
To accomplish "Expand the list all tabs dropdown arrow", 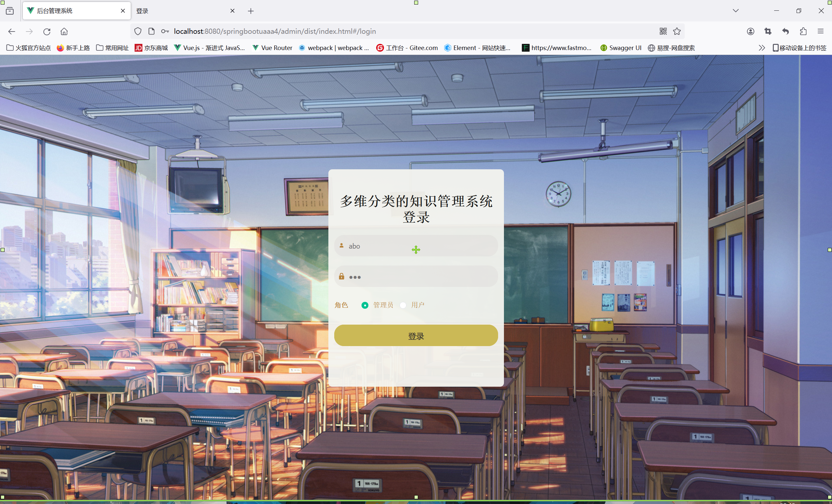I will [736, 11].
